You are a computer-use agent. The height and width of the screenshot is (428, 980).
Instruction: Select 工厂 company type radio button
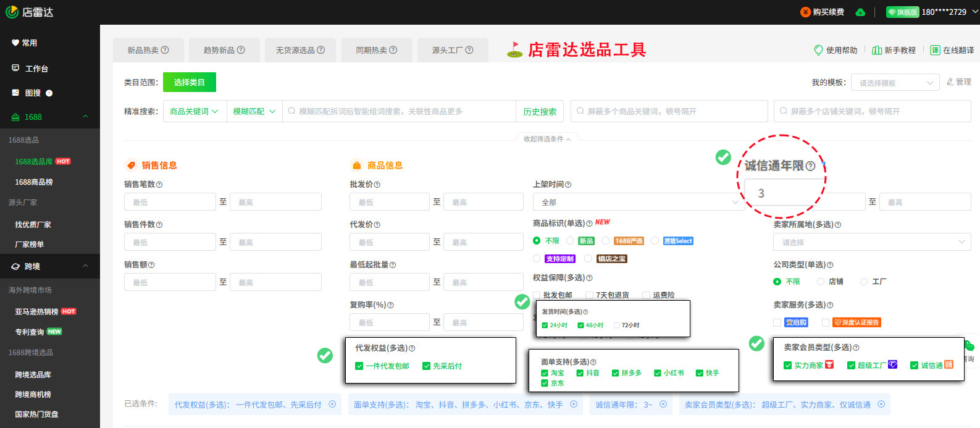pyautogui.click(x=864, y=282)
